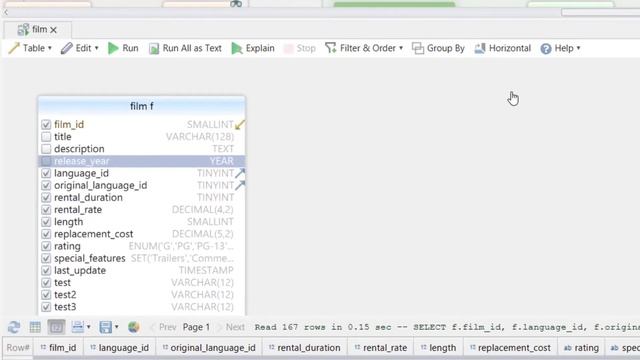
Task: Check the description column checkbox
Action: [x=46, y=149]
